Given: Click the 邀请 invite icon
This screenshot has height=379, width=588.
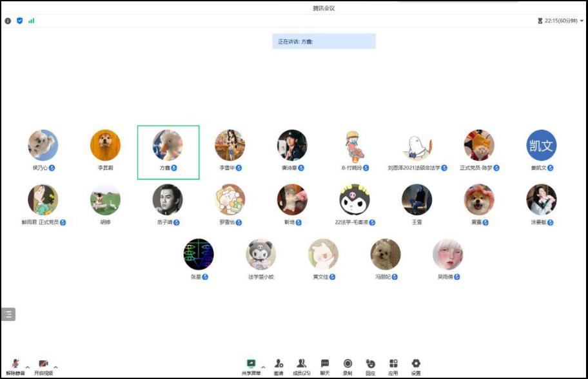Looking at the screenshot, I should 279,365.
